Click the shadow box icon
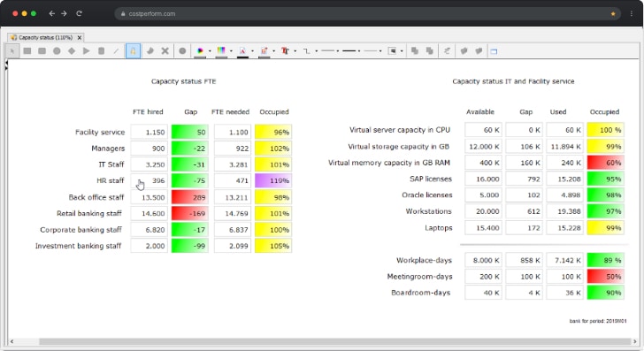644x351 pixels. pyautogui.click(x=392, y=51)
